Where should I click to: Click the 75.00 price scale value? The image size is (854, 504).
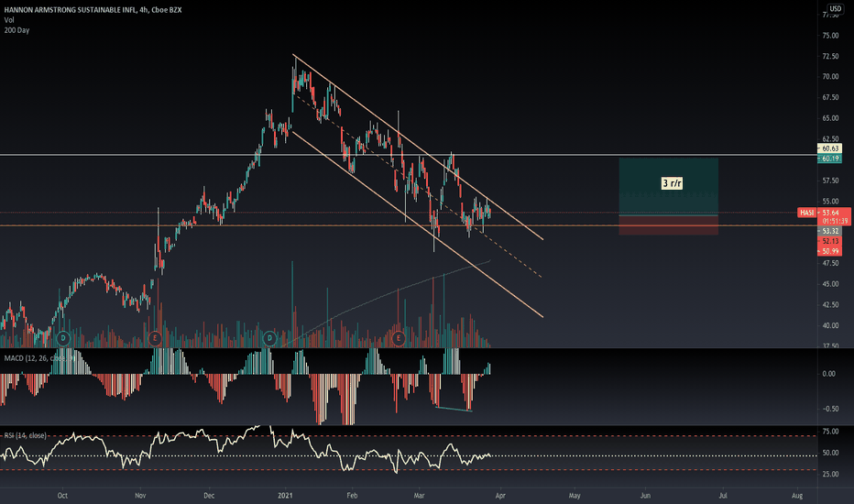830,36
